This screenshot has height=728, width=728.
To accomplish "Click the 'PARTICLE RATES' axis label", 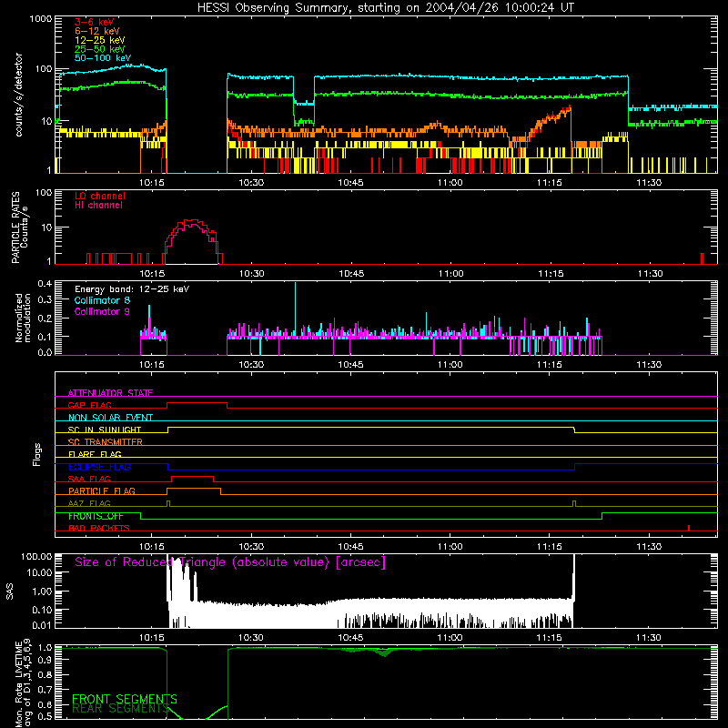I will point(15,227).
